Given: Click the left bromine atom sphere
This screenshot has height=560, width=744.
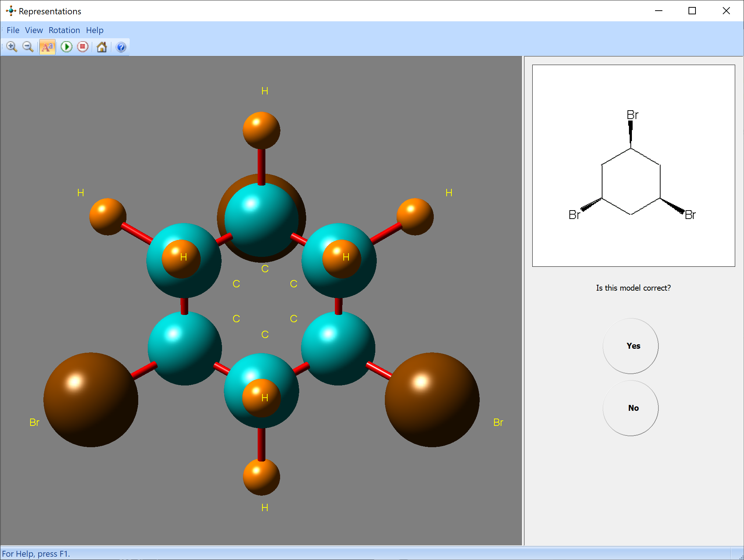Looking at the screenshot, I should (91, 399).
